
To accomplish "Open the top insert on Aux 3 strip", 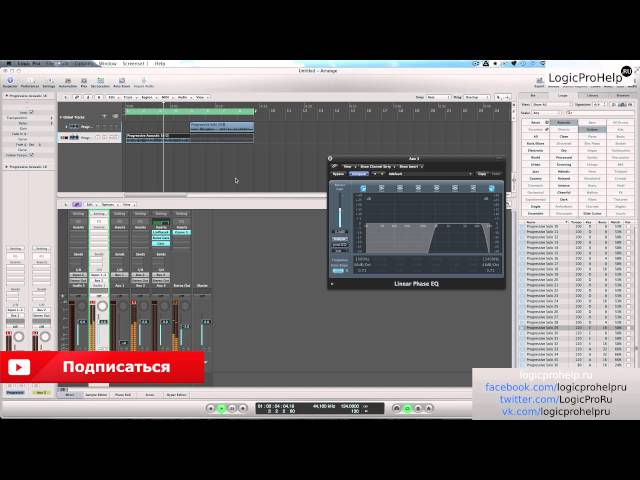I will coord(161,232).
